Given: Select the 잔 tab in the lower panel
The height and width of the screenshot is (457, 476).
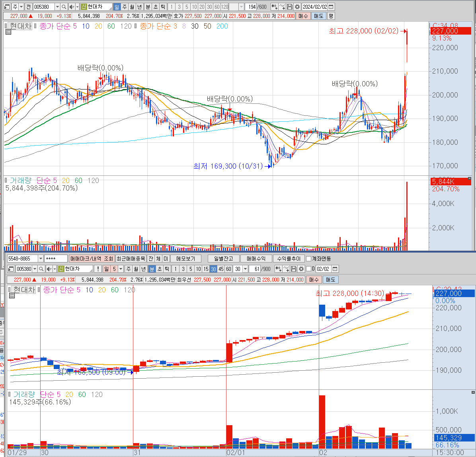Looking at the screenshot, I should pos(151,259).
